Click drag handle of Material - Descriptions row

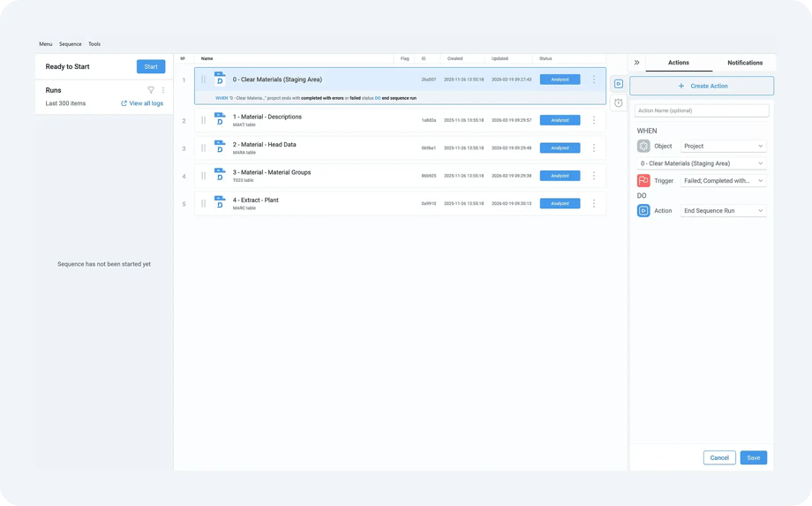[203, 120]
